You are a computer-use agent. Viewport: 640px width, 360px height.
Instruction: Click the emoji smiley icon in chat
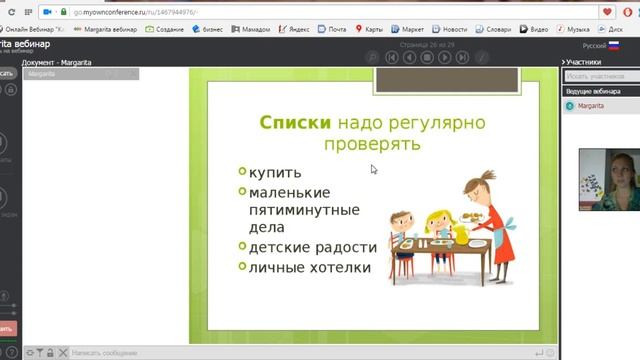[550, 353]
